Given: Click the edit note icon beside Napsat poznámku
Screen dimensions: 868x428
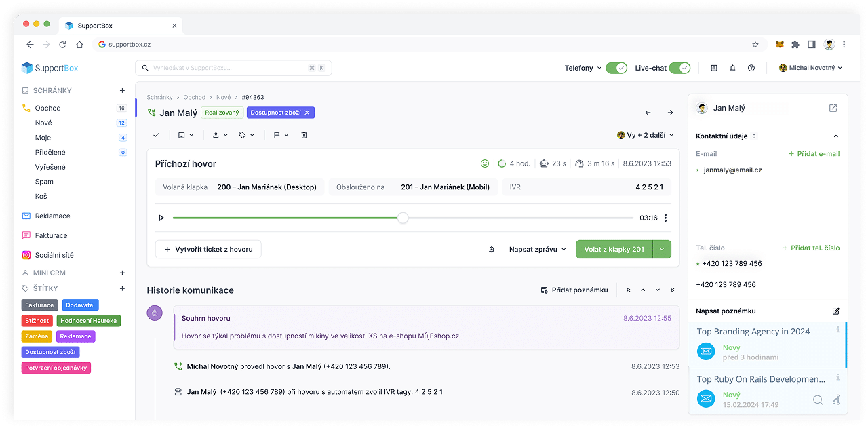Looking at the screenshot, I should pyautogui.click(x=835, y=311).
